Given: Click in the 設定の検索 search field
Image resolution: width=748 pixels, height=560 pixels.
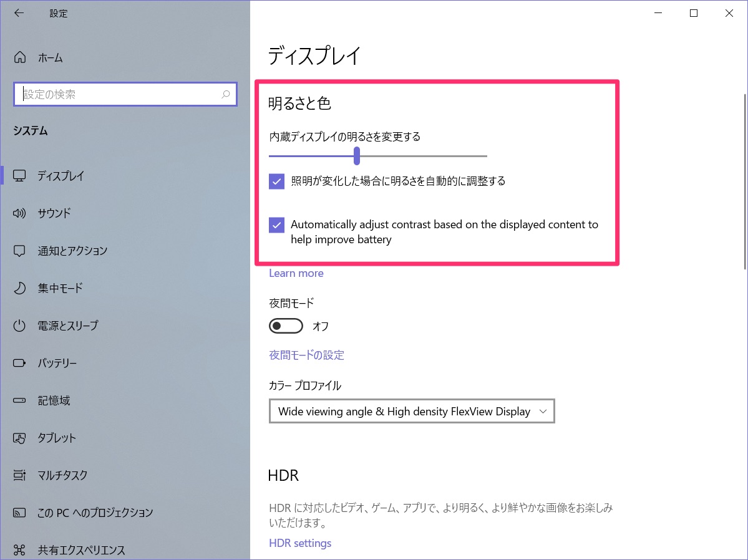Looking at the screenshot, I should click(x=125, y=94).
